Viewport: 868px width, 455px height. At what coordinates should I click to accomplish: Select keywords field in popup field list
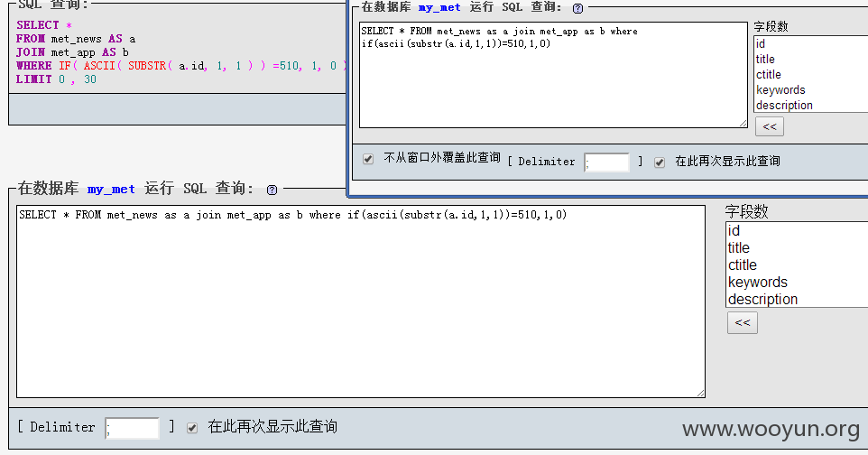click(x=811, y=89)
